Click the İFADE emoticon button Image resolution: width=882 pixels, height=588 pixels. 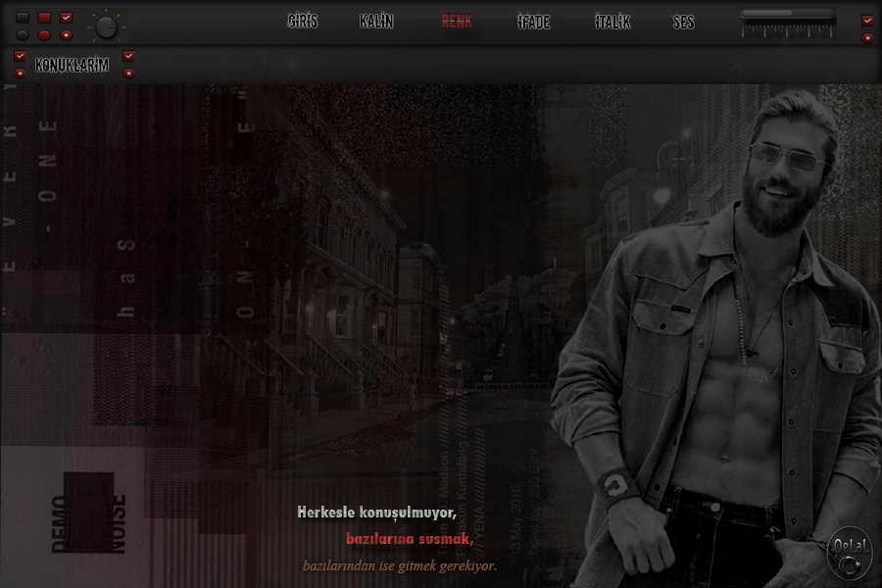pyautogui.click(x=533, y=23)
